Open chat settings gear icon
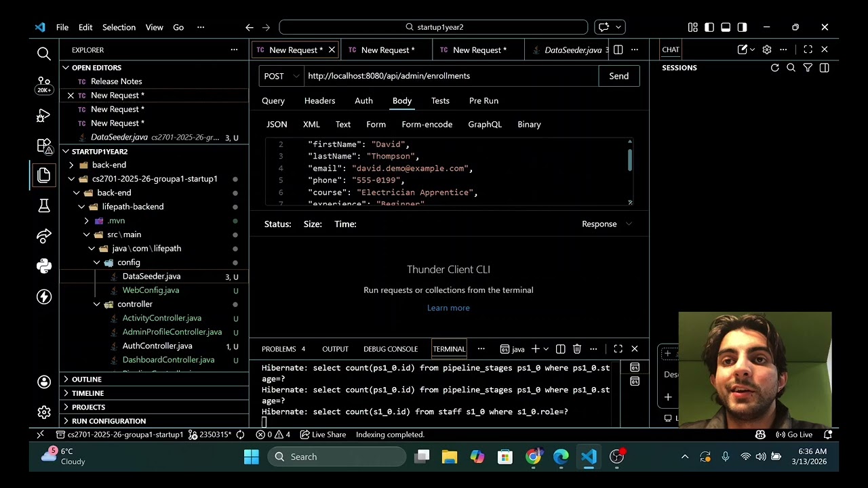The image size is (868, 488). 767,49
